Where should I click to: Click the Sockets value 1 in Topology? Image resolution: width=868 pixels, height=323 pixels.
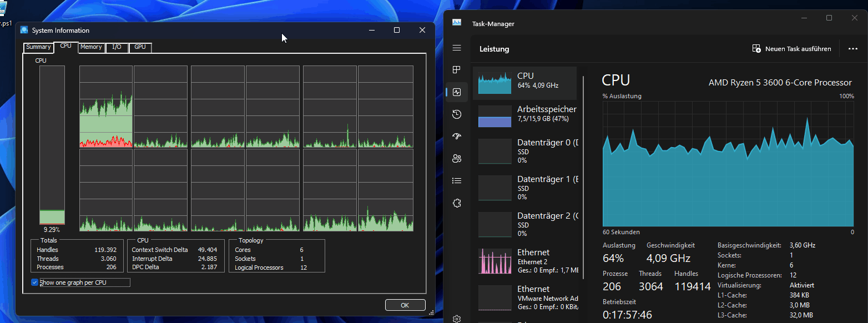point(301,259)
